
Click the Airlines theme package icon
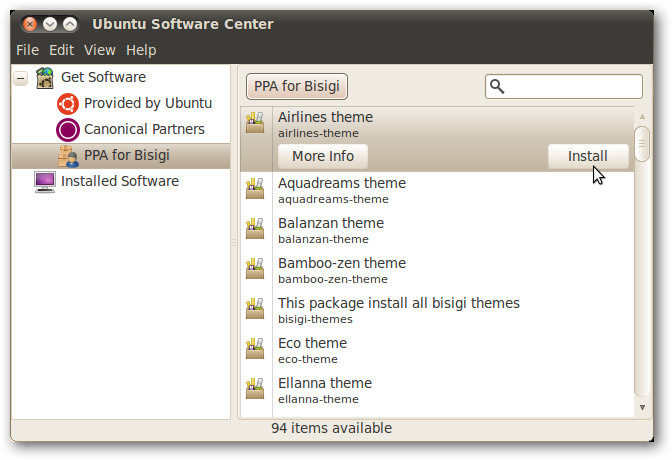[x=255, y=122]
